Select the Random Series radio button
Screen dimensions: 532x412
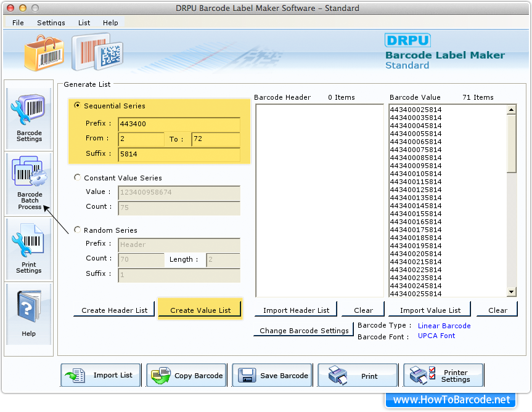pyautogui.click(x=77, y=230)
